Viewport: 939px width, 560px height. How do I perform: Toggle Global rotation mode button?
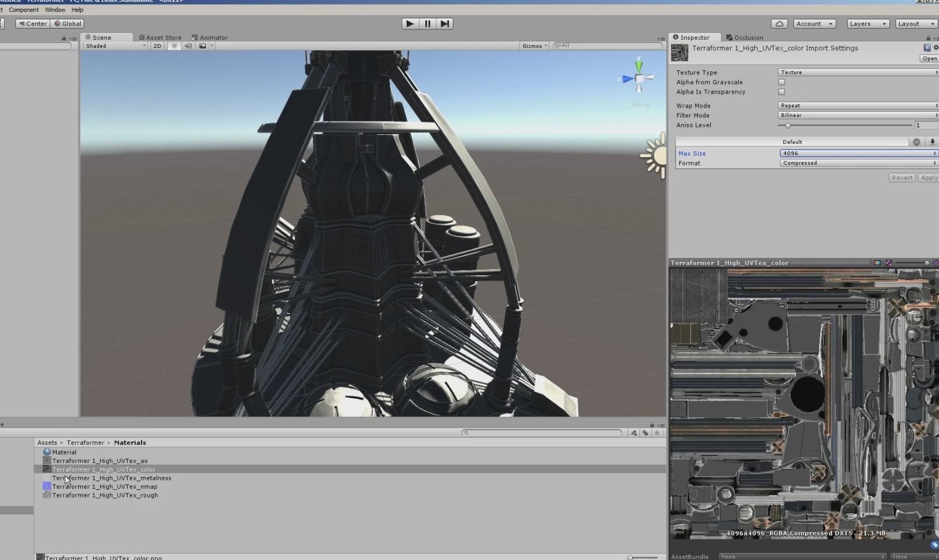68,24
